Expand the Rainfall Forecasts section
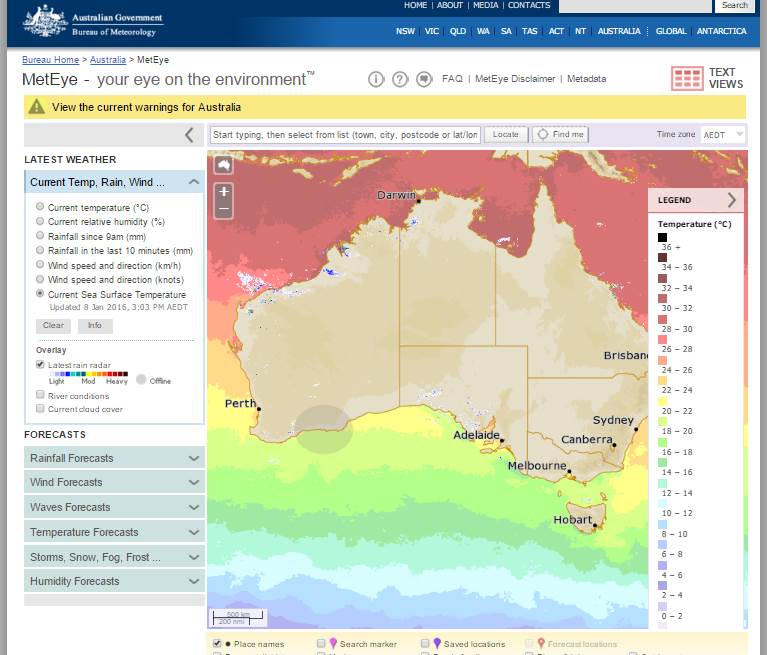Viewport: 767px width, 655px height. pos(114,458)
